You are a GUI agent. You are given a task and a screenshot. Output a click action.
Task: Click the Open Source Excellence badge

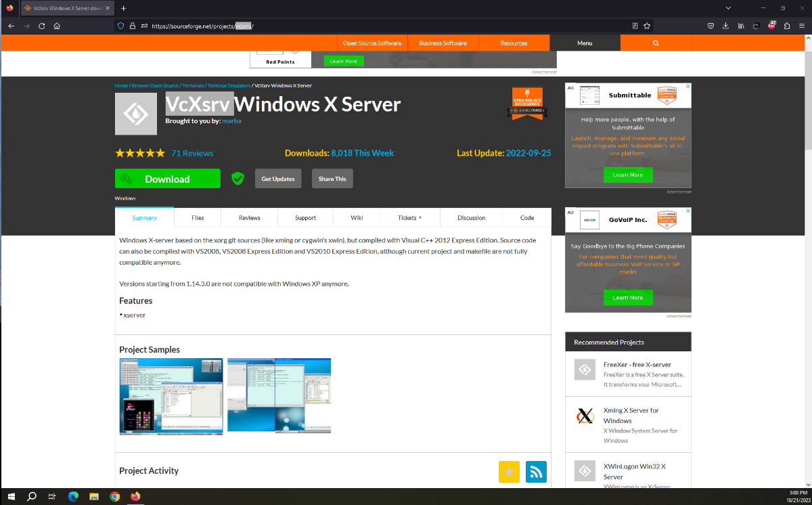(527, 104)
